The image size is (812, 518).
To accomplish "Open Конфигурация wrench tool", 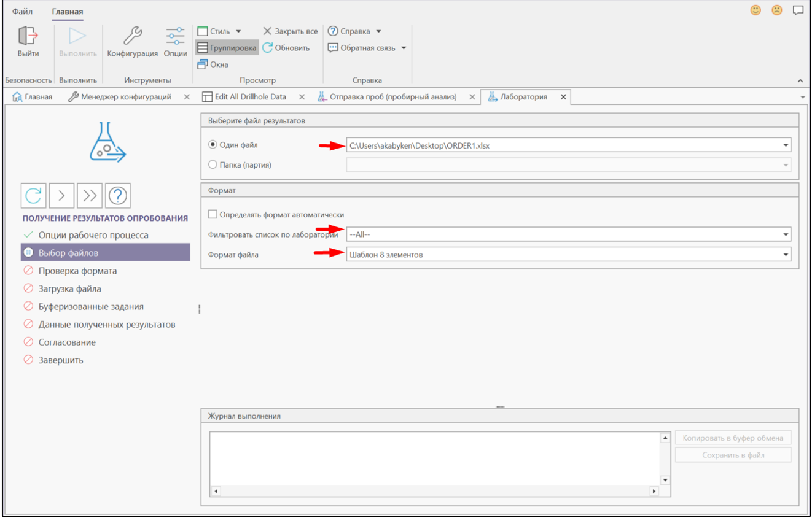I will tap(132, 37).
